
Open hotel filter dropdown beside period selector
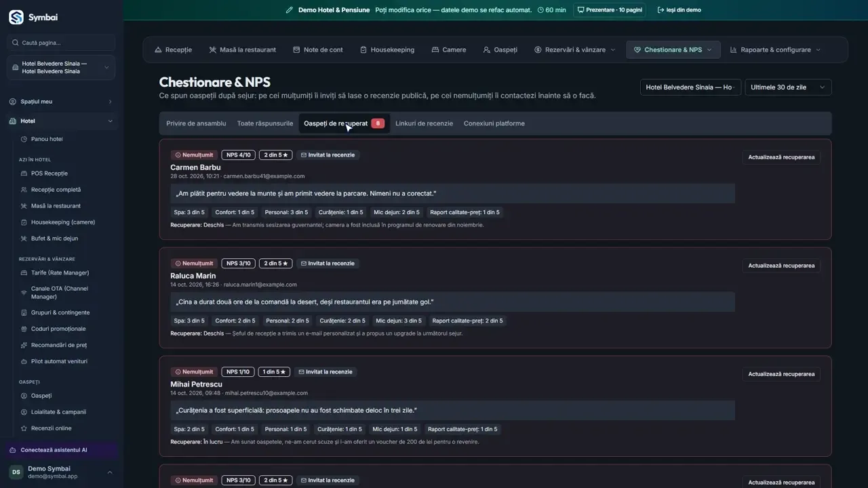click(x=690, y=87)
